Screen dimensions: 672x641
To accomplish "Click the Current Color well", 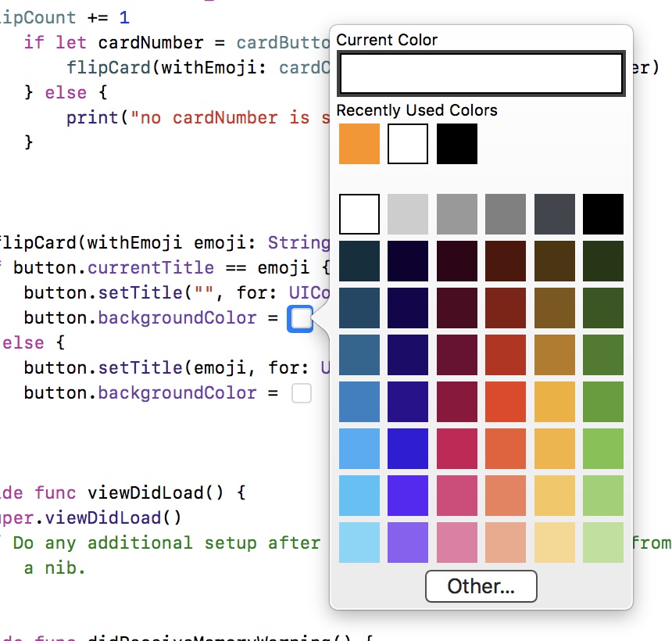I will [x=481, y=73].
